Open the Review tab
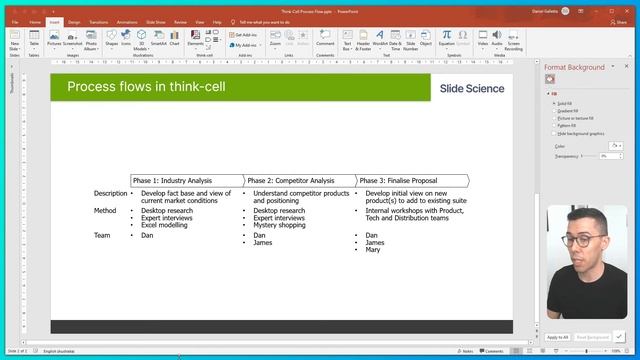The image size is (640, 360). click(x=180, y=22)
